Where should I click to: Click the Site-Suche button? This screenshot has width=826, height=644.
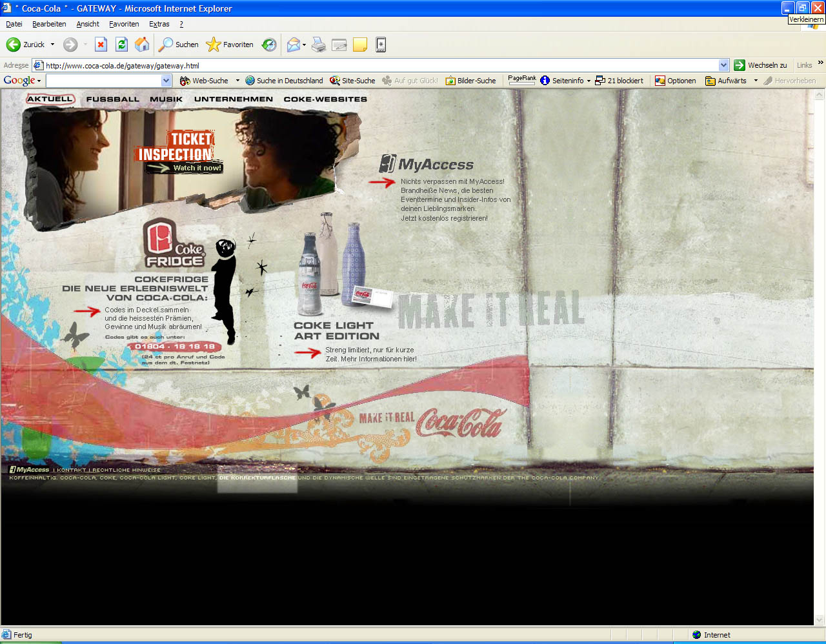point(352,81)
